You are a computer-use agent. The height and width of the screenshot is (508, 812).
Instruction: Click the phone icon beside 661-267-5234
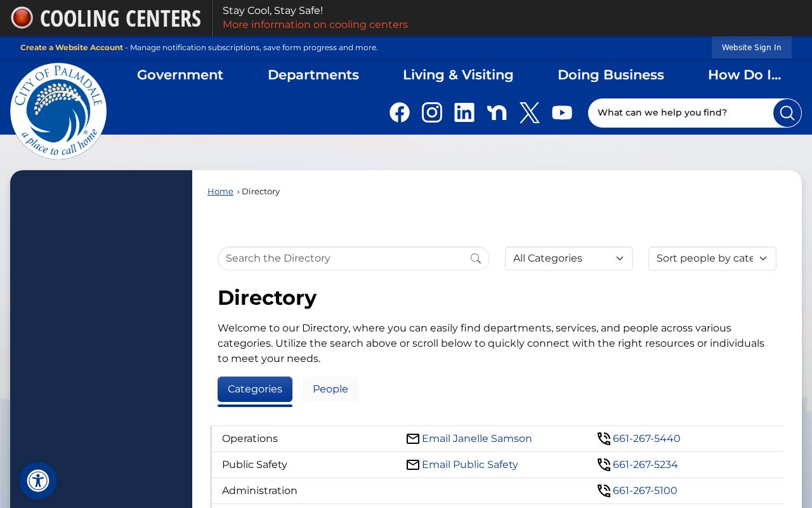[x=604, y=465]
